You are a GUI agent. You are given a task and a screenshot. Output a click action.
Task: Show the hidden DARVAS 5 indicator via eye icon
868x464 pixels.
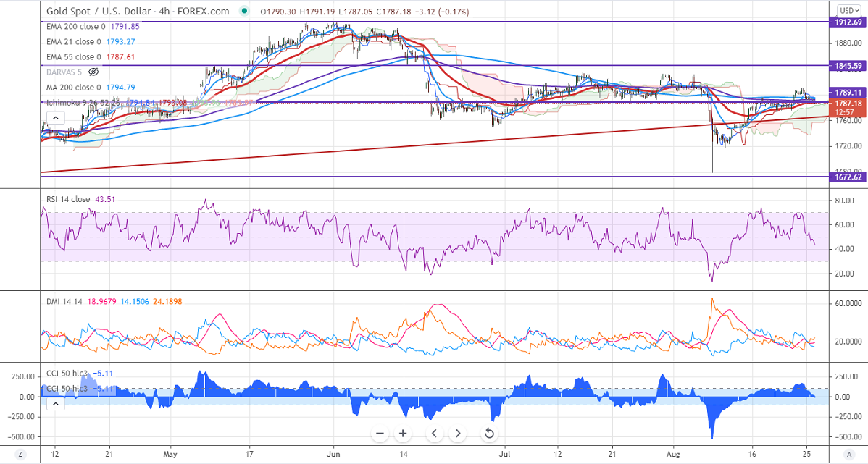click(93, 72)
